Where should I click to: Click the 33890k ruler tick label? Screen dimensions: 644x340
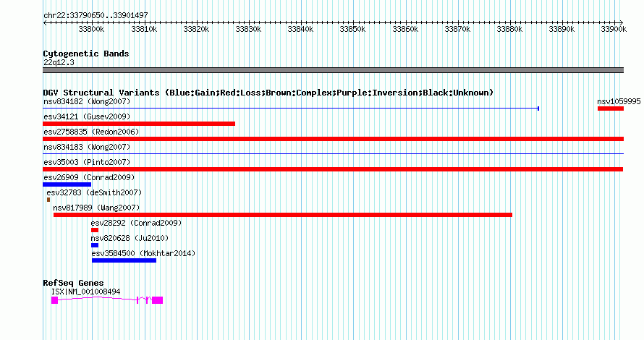coord(562,29)
